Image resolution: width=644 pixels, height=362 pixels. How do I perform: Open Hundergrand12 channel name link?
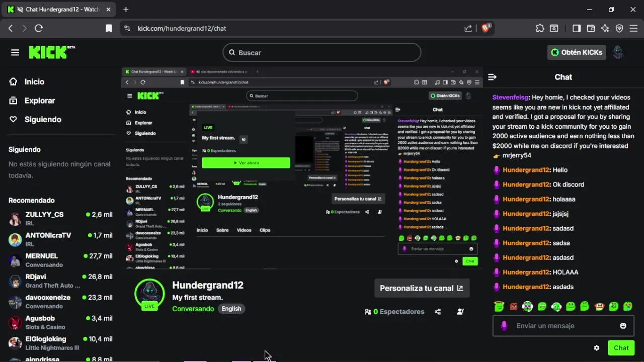click(x=208, y=285)
